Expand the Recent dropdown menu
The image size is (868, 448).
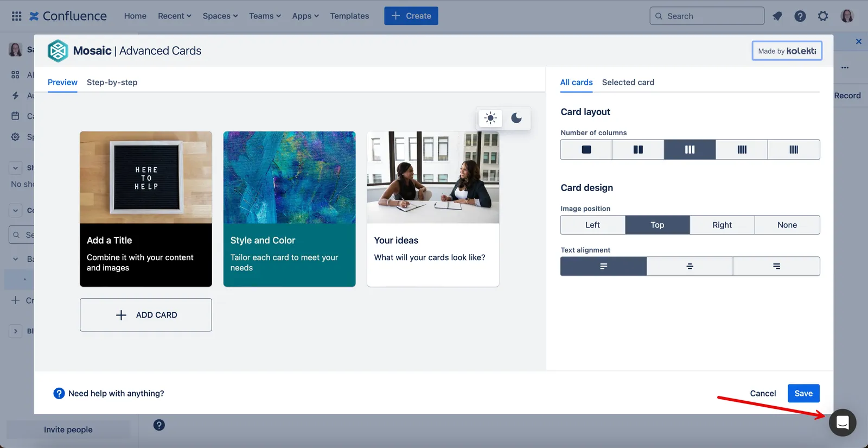[175, 16]
